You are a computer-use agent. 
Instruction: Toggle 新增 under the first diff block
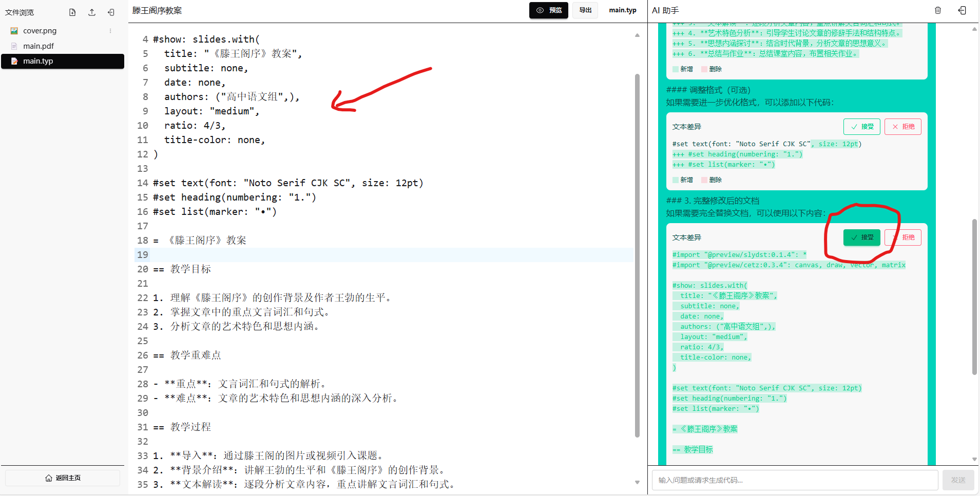[683, 69]
